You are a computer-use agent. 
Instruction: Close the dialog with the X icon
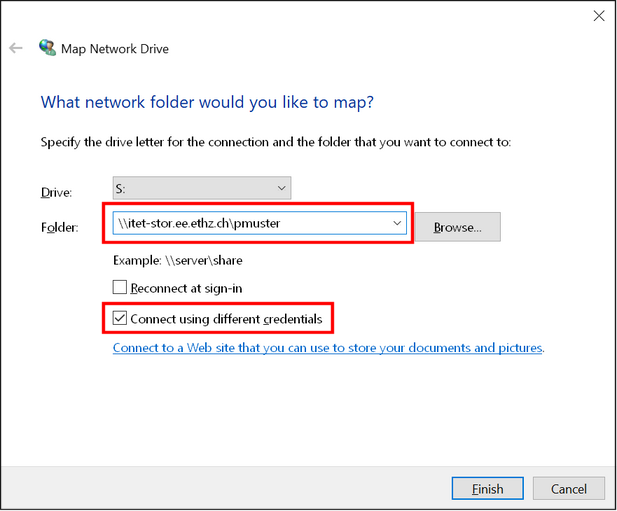coord(599,16)
